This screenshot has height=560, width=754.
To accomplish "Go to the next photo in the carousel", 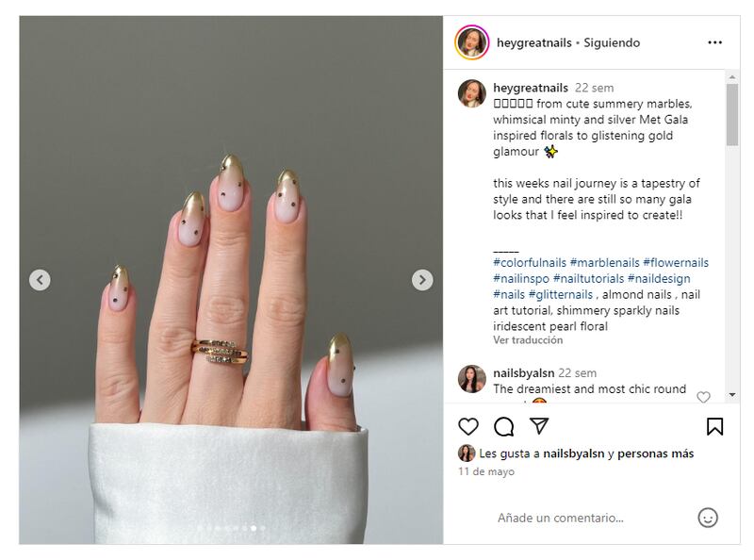I will click(x=422, y=279).
